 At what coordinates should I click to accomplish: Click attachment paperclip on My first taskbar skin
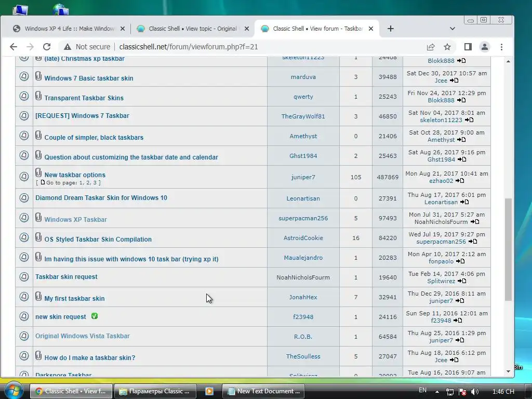(38, 296)
